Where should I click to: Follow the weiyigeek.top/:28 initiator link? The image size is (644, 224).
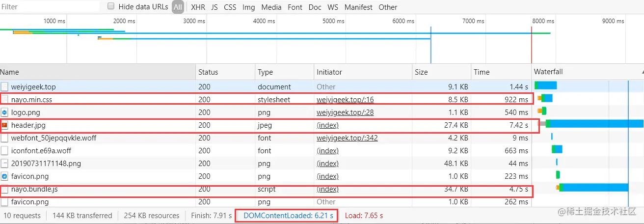(x=345, y=112)
